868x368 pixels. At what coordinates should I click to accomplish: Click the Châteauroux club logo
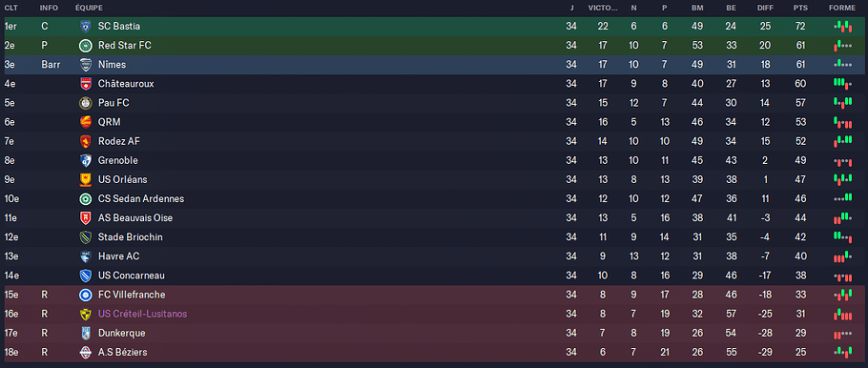[x=85, y=84]
